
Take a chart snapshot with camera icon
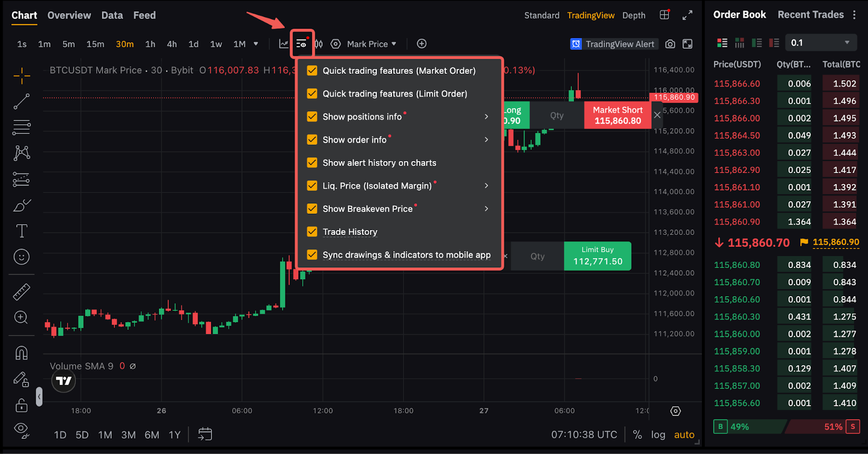670,44
